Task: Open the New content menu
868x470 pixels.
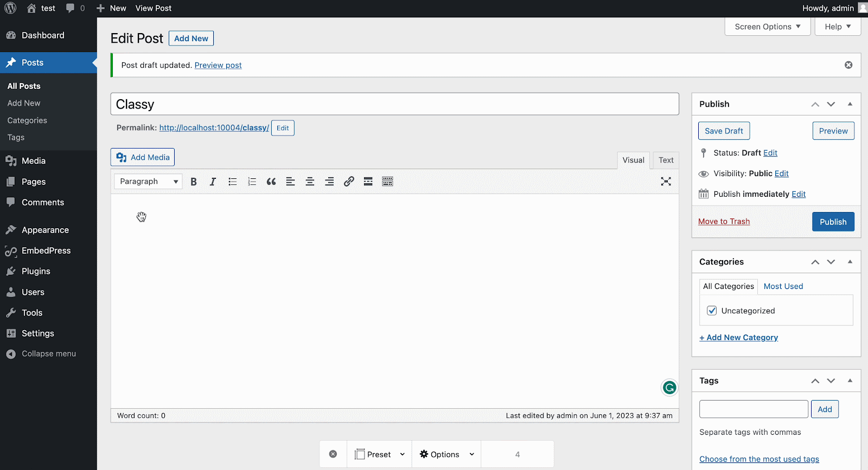Action: (111, 8)
